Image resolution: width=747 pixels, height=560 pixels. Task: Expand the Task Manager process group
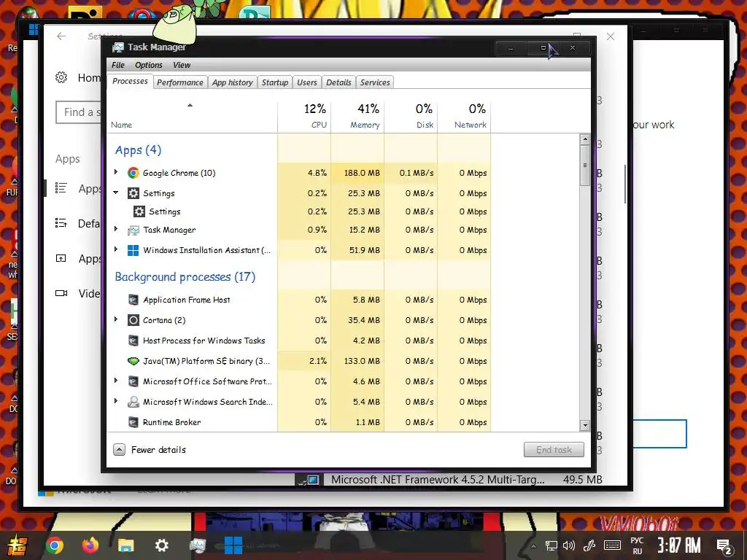coord(116,229)
